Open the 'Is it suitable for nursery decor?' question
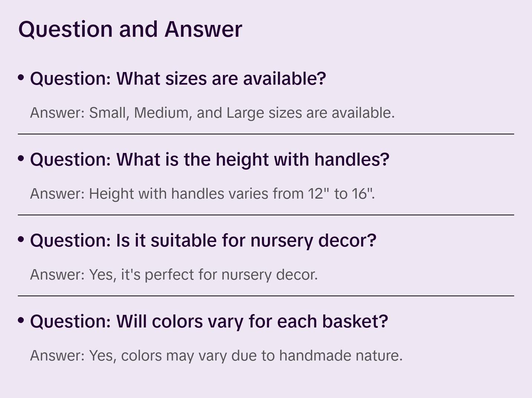 203,241
